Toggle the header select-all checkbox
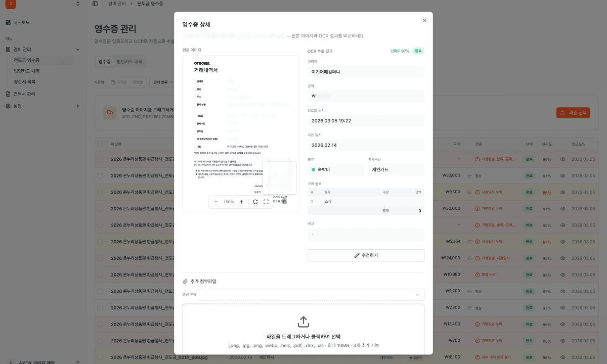 [x=99, y=144]
